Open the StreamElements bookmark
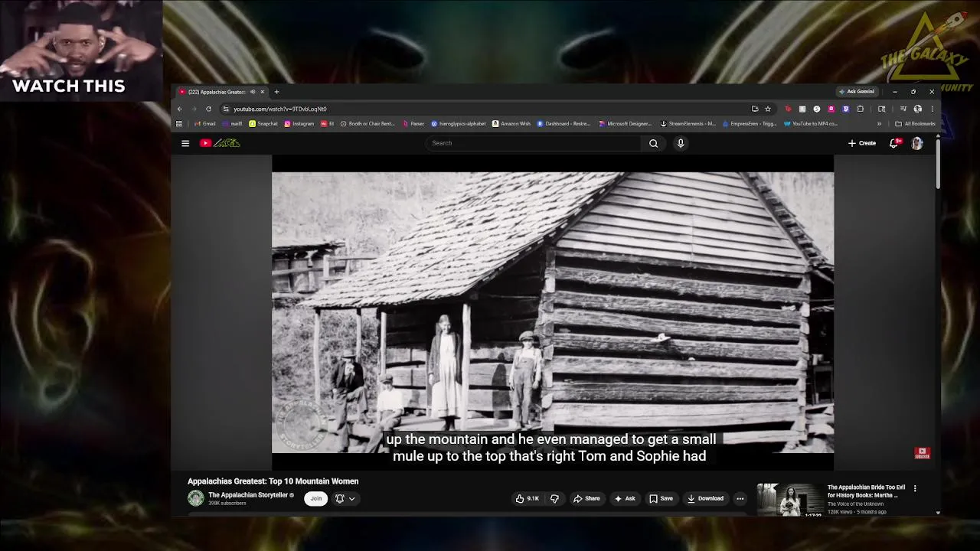The image size is (980, 551). point(688,123)
